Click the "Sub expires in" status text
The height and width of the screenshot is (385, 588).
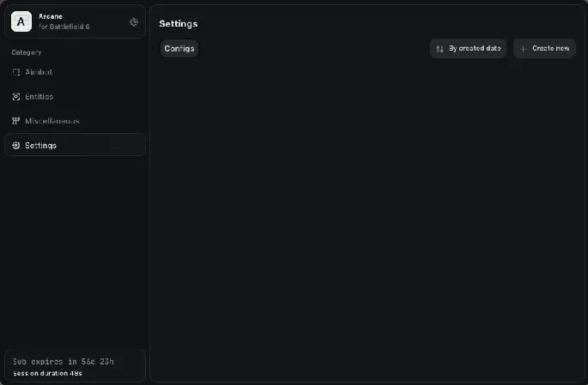tap(63, 362)
